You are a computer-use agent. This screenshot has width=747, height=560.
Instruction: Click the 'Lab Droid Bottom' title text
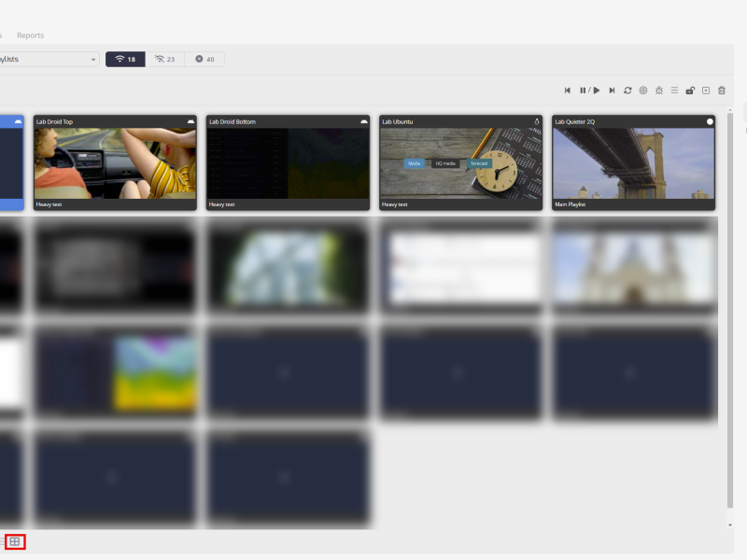click(x=233, y=122)
